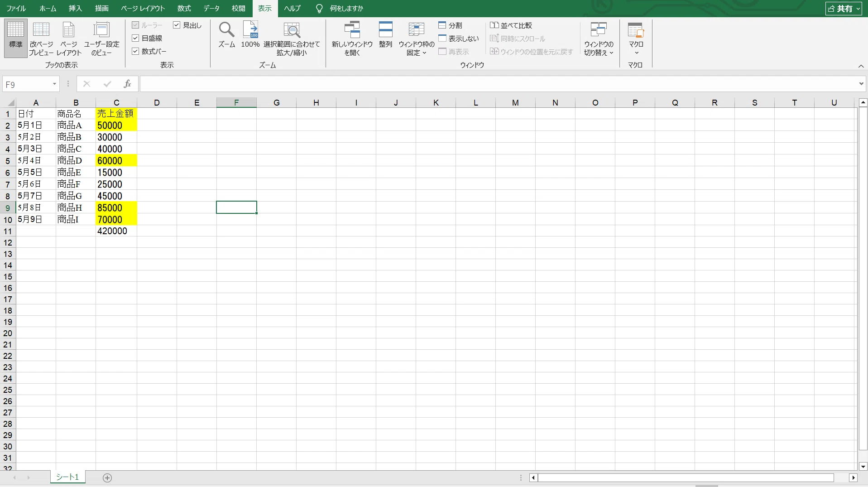Open ユーザー設定のビュー custom views
Screen dimensions: 868x487
(x=101, y=38)
